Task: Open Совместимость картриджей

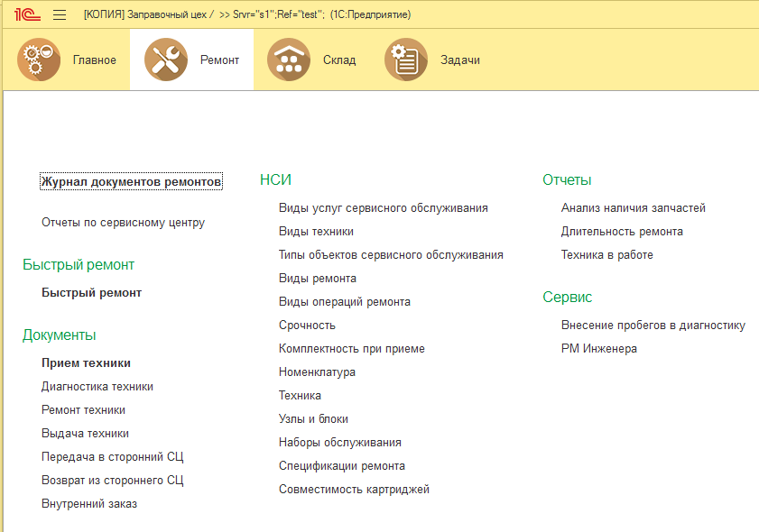Action: 354,490
